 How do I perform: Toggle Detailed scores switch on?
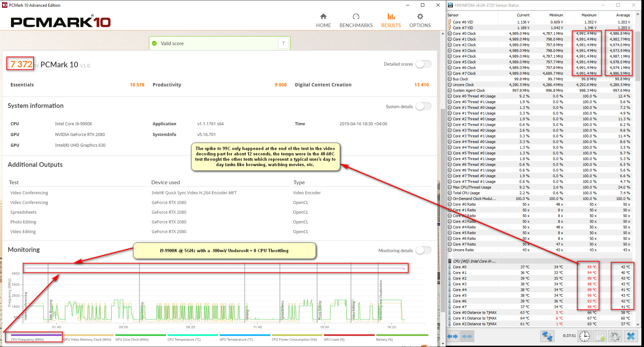coord(423,64)
